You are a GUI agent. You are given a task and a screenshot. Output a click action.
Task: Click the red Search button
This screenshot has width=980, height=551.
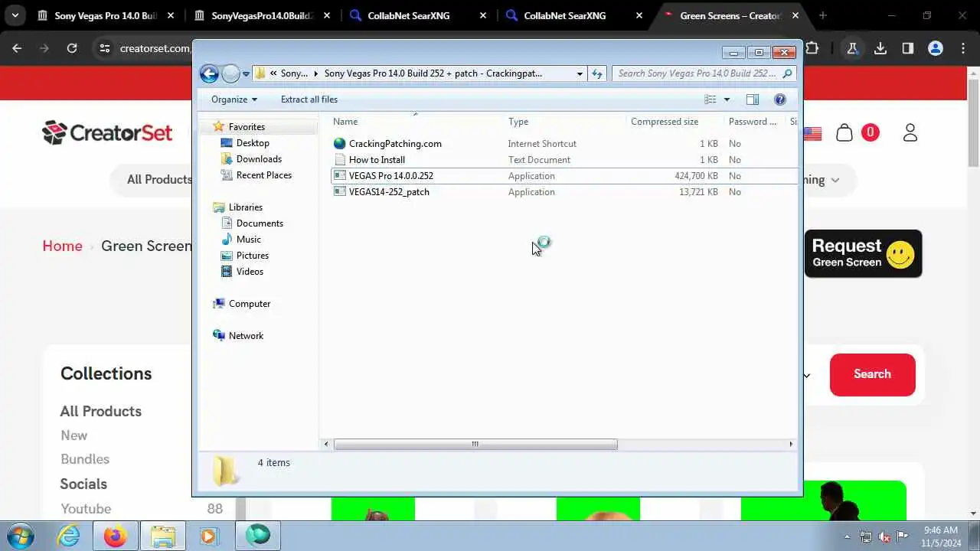(872, 374)
